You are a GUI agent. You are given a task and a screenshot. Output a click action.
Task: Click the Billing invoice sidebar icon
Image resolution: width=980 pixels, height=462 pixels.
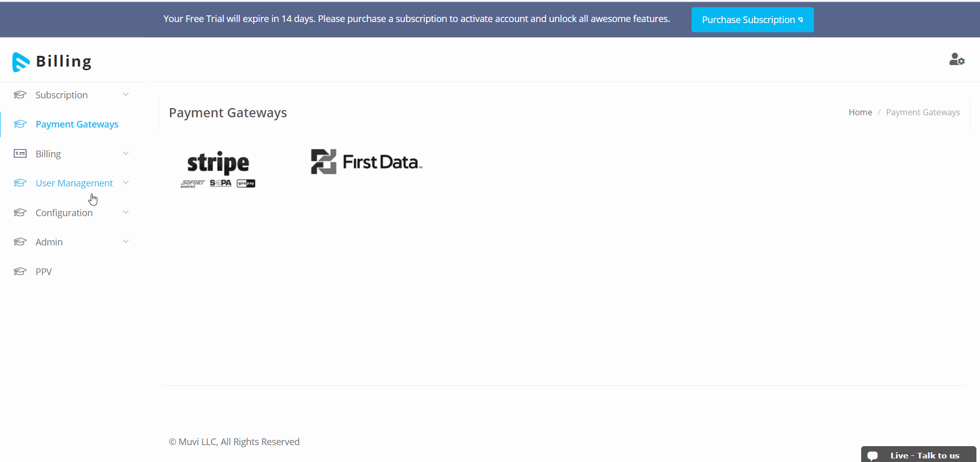tap(20, 154)
